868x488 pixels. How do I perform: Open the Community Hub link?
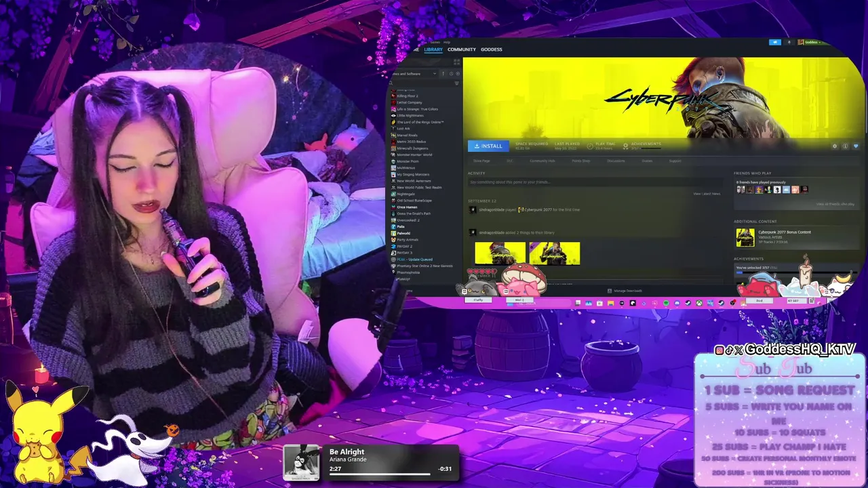point(542,161)
